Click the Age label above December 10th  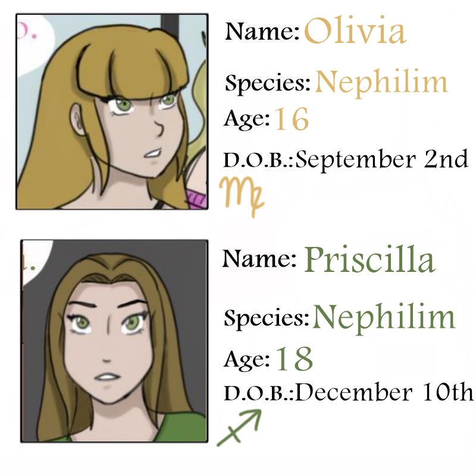(x=247, y=359)
